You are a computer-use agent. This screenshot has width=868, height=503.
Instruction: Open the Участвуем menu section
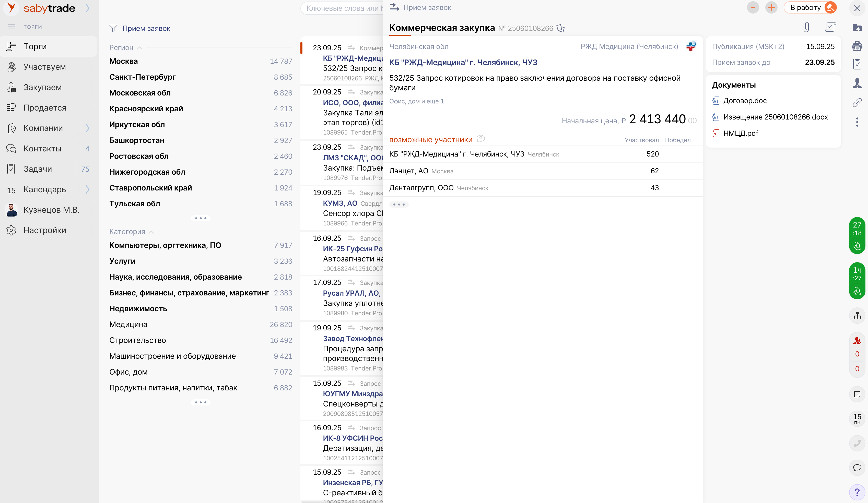pos(44,67)
